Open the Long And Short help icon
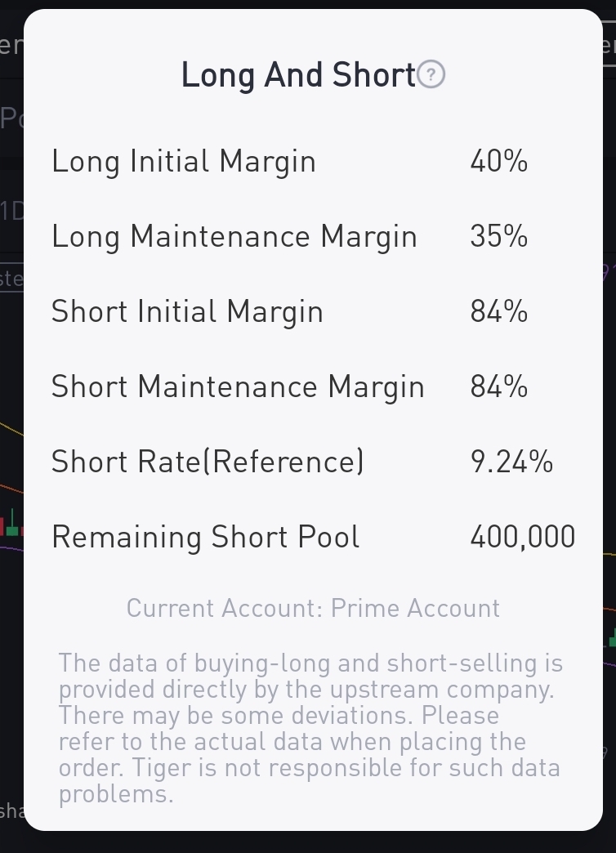 point(431,74)
